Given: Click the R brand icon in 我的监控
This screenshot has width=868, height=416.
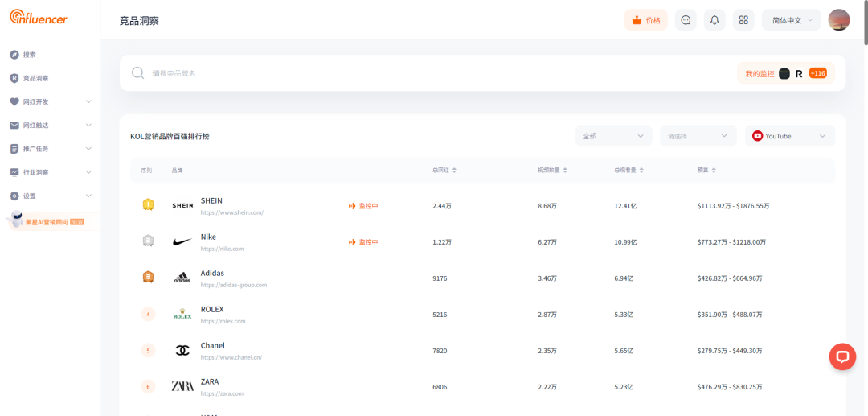Looking at the screenshot, I should tap(799, 74).
